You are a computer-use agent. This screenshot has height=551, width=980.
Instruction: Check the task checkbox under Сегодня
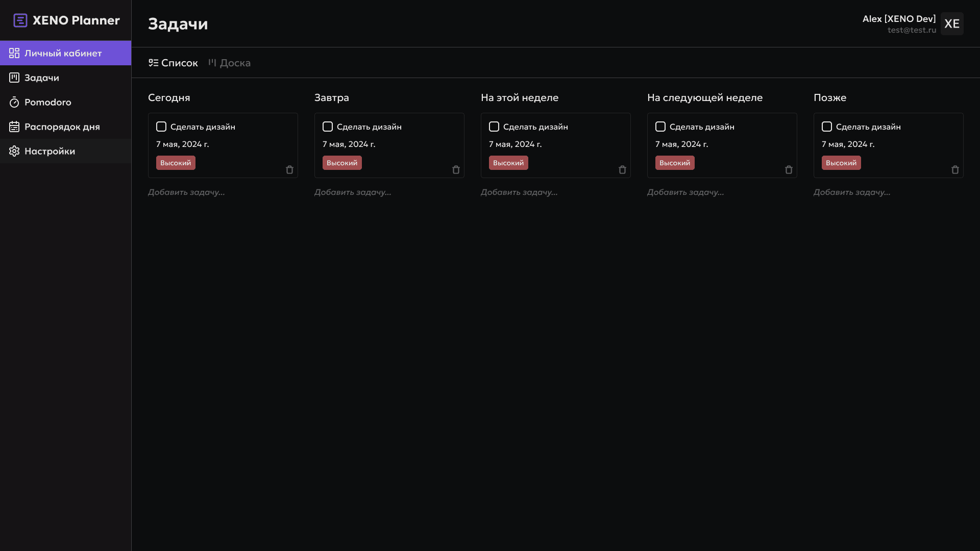[x=161, y=127]
